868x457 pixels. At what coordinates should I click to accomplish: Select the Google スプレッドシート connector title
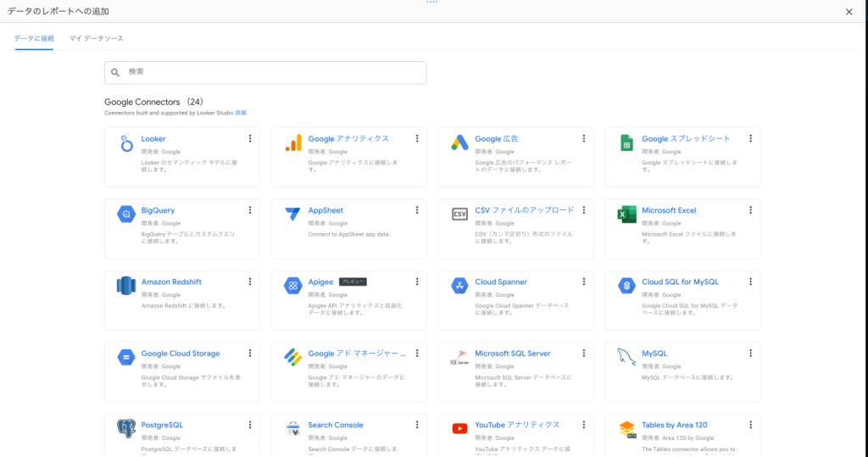686,138
